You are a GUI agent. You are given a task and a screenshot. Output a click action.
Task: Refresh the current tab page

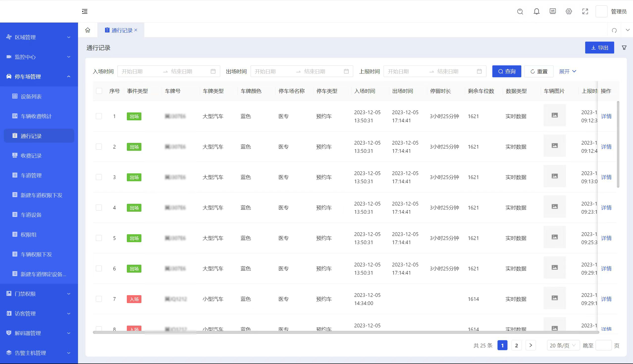coord(614,30)
